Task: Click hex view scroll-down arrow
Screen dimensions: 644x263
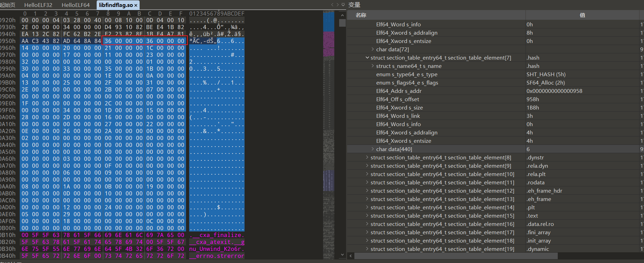Action: point(342,255)
